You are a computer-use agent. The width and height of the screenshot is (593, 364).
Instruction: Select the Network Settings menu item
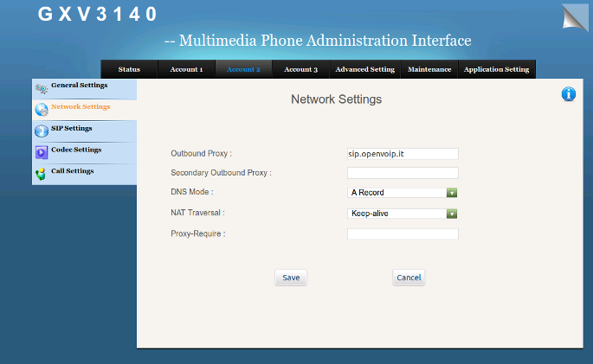coord(84,111)
